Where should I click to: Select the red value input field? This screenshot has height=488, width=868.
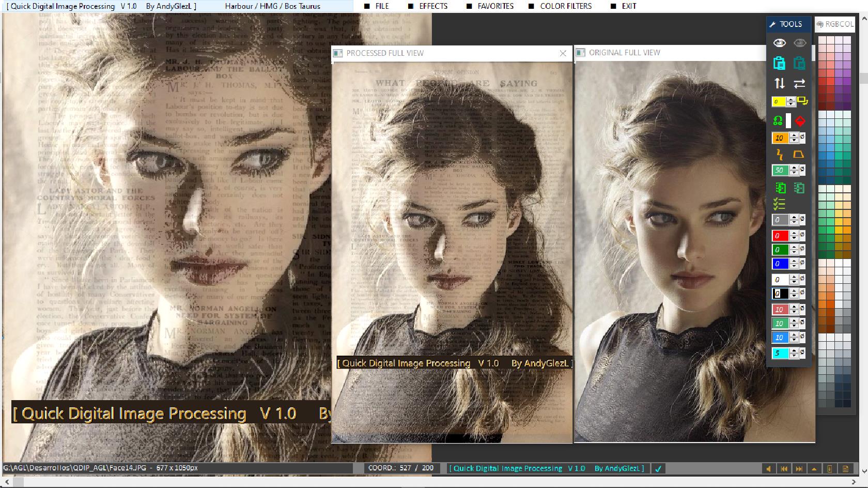(x=780, y=236)
